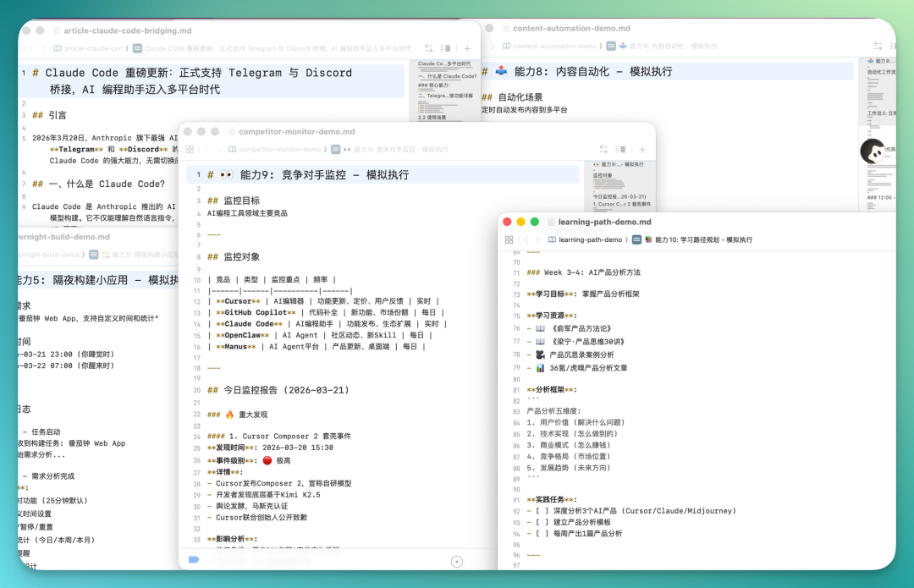This screenshot has width=914, height=588.
Task: Click heading 今日监控报告 (2026-03-21)
Action: coord(278,390)
